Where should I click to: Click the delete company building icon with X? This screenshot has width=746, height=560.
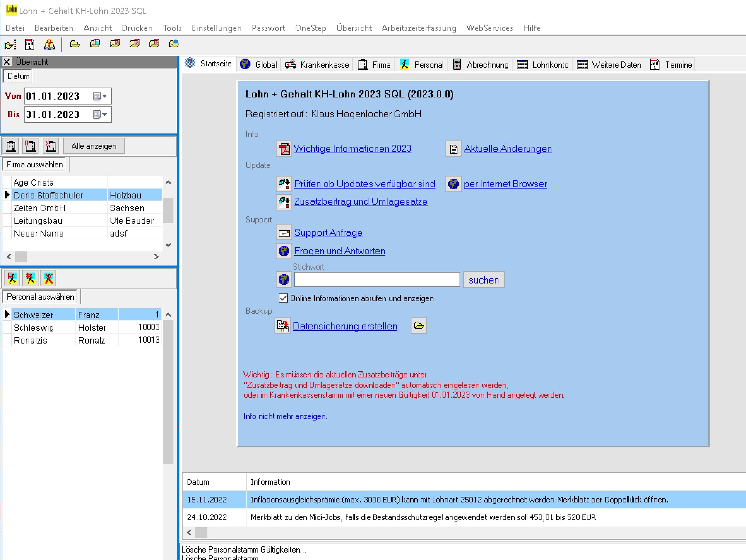click(x=51, y=146)
